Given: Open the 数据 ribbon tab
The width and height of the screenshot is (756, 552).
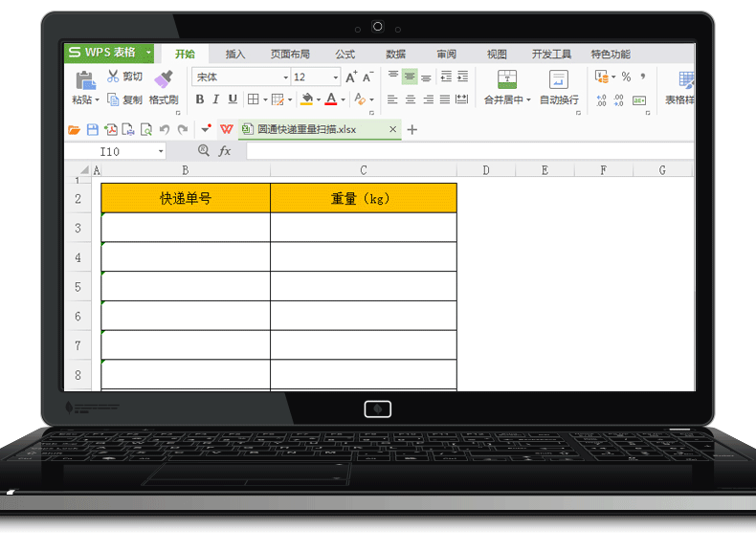Looking at the screenshot, I should (x=396, y=54).
